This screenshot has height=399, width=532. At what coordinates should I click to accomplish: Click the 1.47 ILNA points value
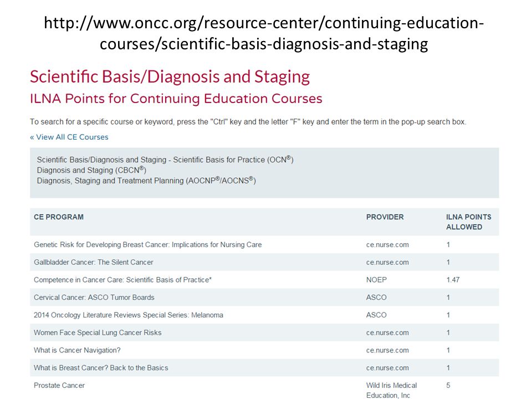coord(453,280)
